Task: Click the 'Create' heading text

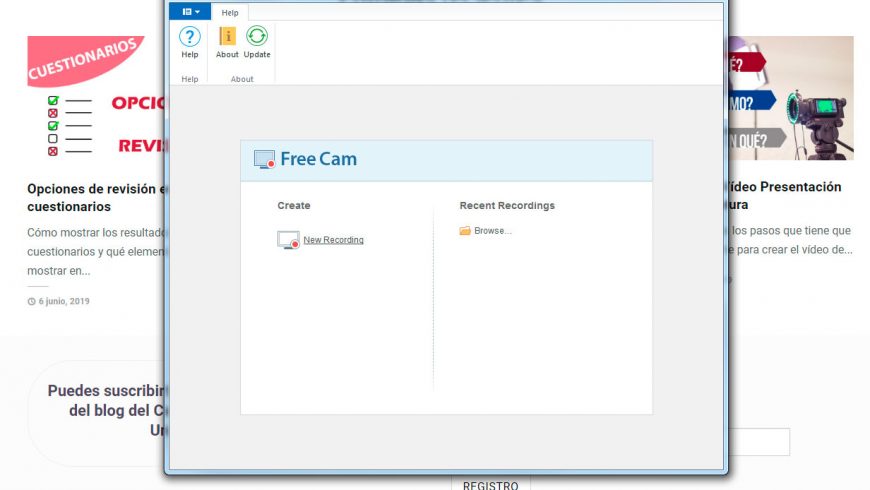Action: coord(294,205)
